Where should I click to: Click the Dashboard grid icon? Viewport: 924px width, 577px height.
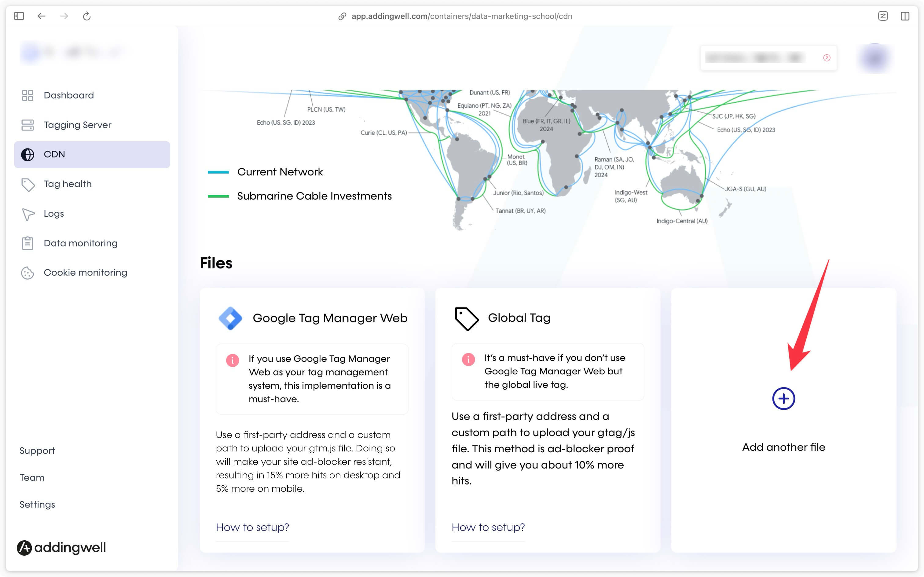(x=28, y=95)
